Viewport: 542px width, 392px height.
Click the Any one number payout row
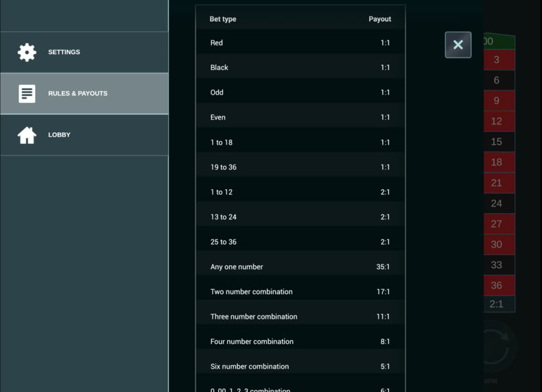[x=300, y=267]
